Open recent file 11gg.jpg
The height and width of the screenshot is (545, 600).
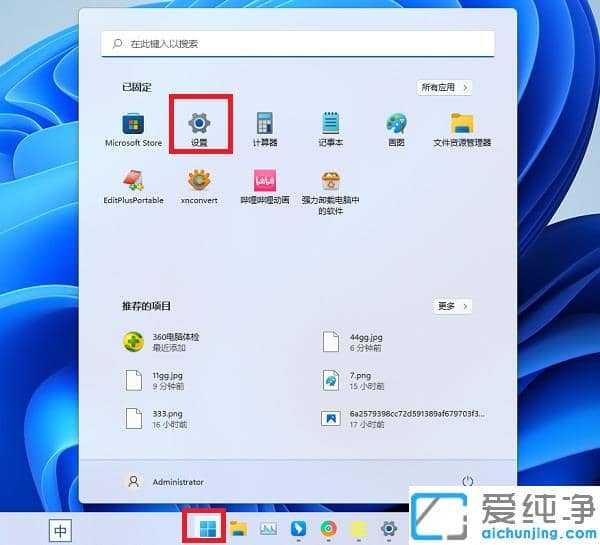154,380
